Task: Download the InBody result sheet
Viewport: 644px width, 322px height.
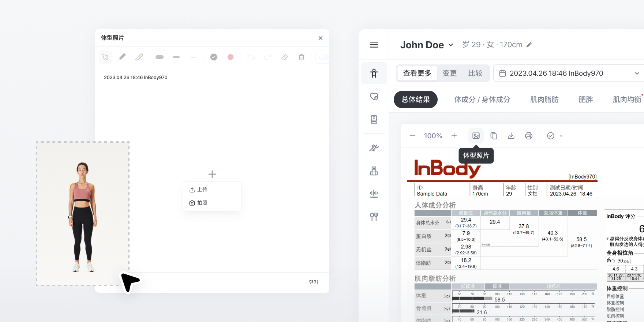Action: click(511, 136)
